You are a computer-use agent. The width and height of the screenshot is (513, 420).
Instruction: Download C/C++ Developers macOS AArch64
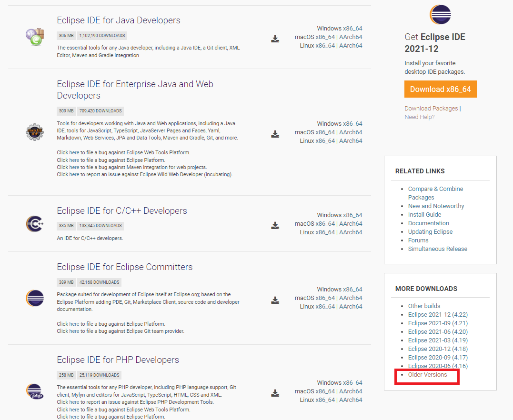(x=351, y=223)
